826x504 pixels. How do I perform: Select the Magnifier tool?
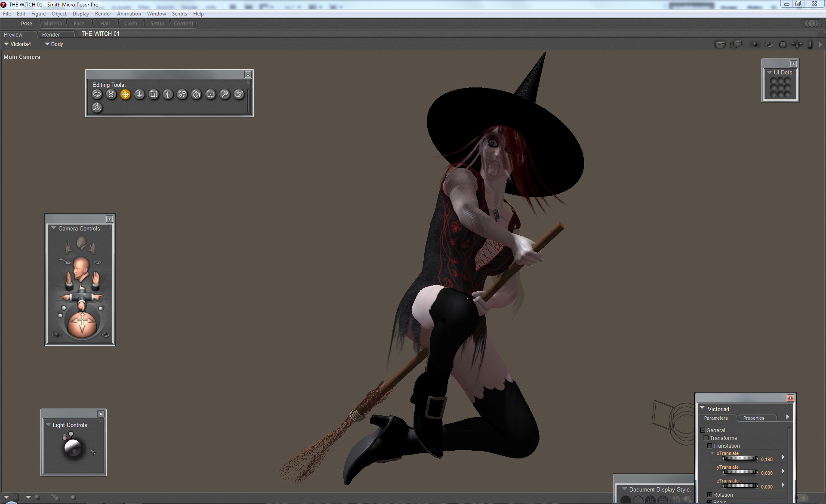click(x=225, y=94)
